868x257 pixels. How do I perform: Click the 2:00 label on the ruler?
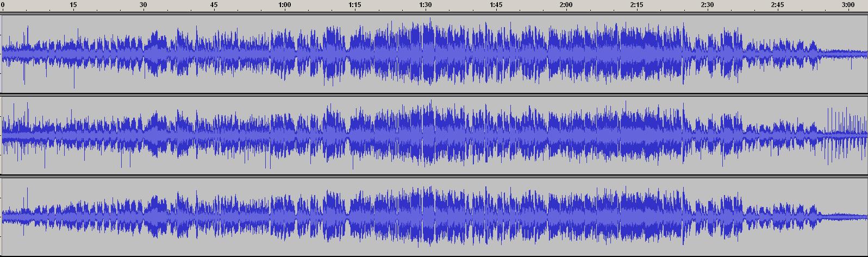click(x=566, y=5)
